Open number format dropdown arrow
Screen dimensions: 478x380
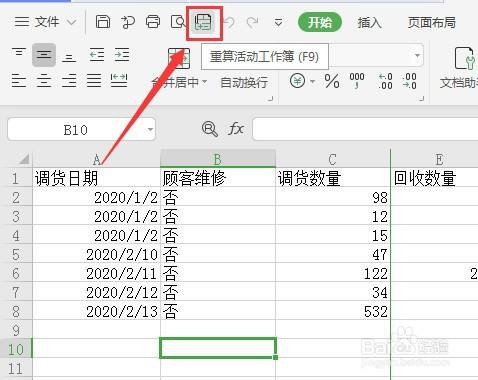point(417,55)
